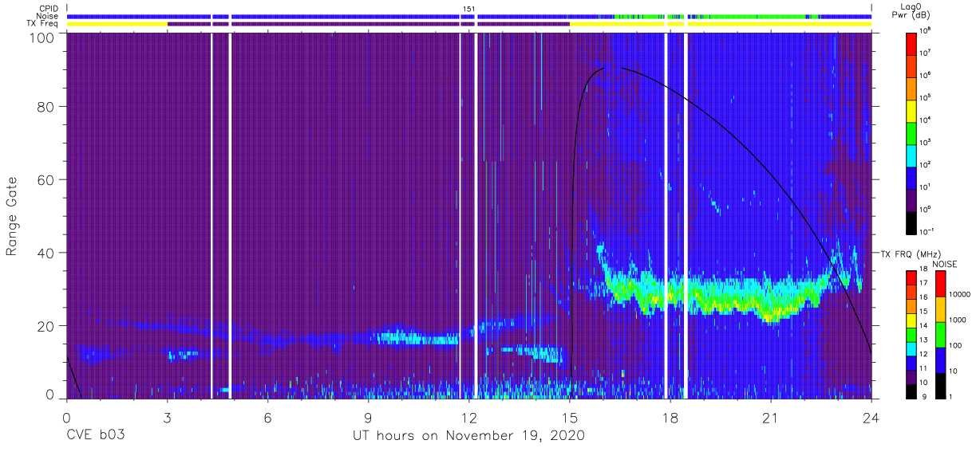Click the x-axis tick label '6'
The width and height of the screenshot is (980, 452).
point(268,417)
